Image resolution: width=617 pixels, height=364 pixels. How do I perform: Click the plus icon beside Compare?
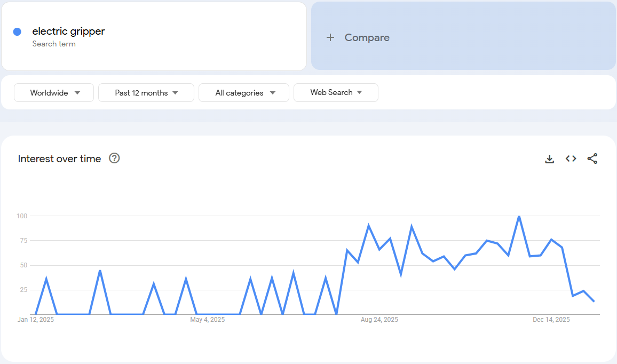coord(330,37)
